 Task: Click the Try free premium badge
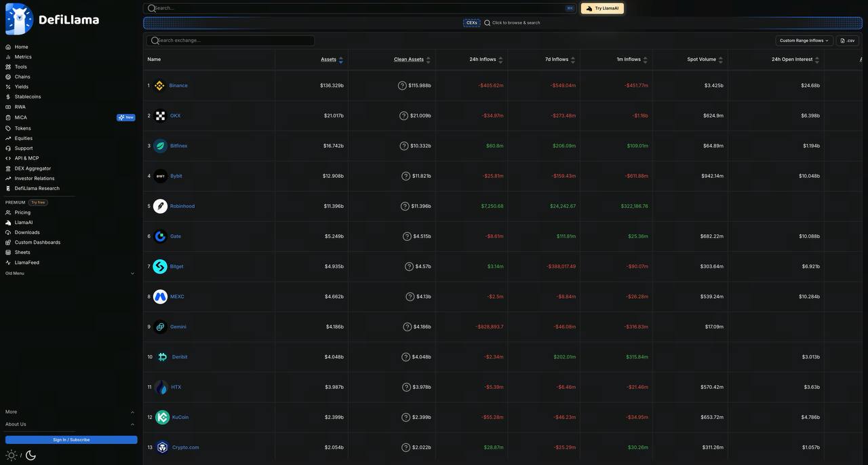click(x=38, y=202)
